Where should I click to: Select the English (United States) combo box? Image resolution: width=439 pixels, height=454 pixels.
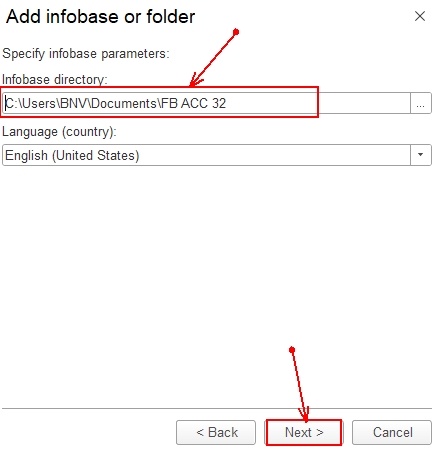coord(217,155)
